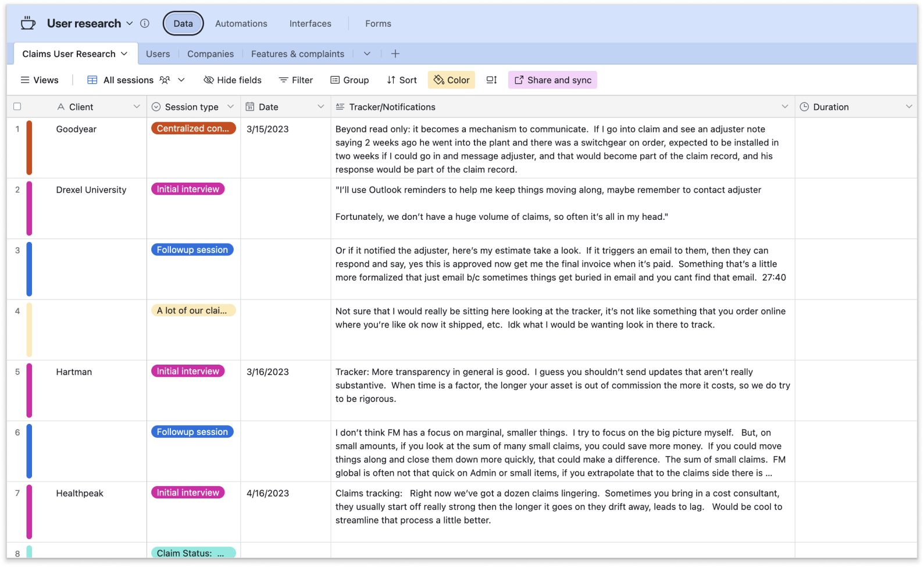Click the Followup session tag in row 3
Viewport: 924px width, 567px height.
(192, 249)
